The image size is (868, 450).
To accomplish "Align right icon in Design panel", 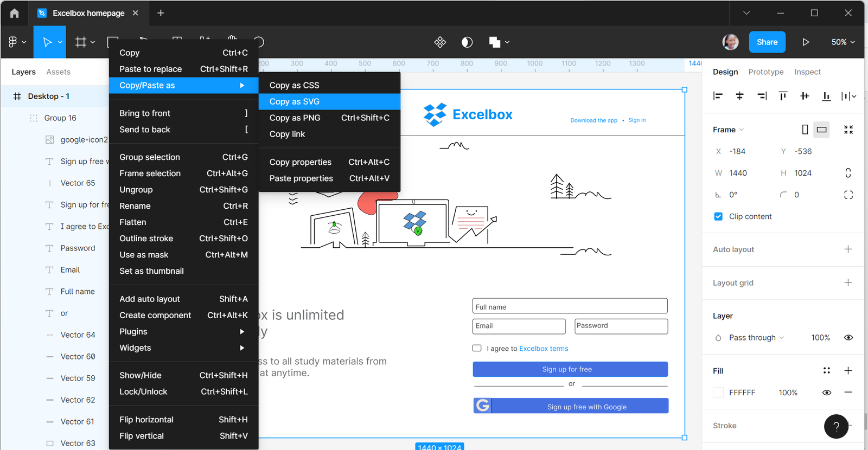I will 762,96.
